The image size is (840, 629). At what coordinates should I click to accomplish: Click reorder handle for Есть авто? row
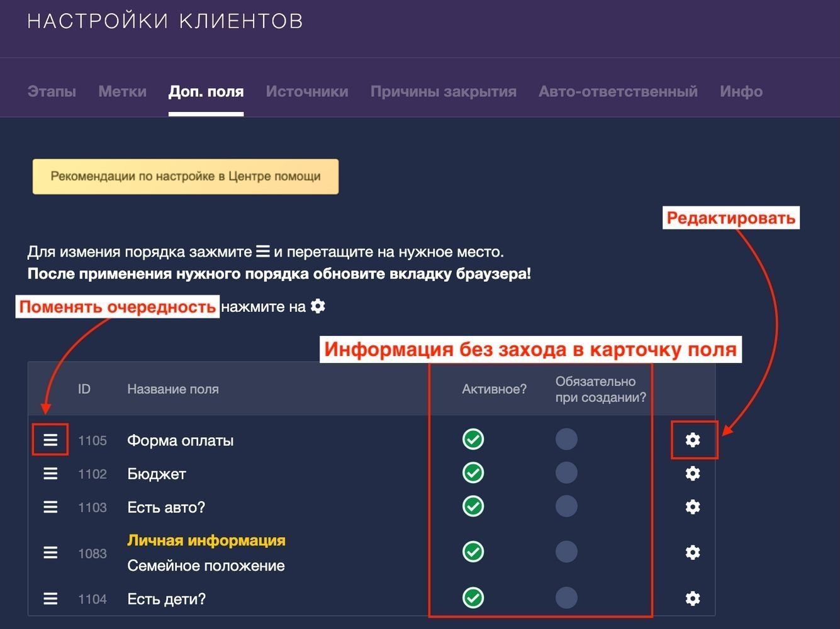pyautogui.click(x=50, y=506)
